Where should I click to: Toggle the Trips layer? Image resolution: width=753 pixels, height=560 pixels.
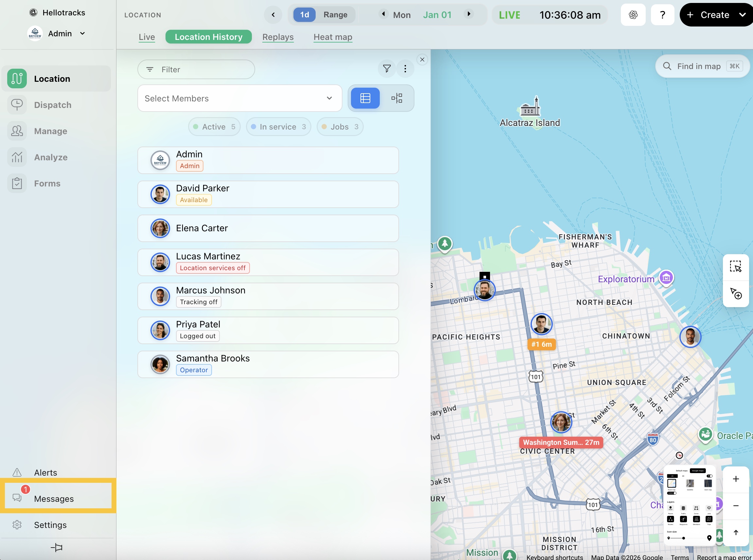click(x=709, y=519)
